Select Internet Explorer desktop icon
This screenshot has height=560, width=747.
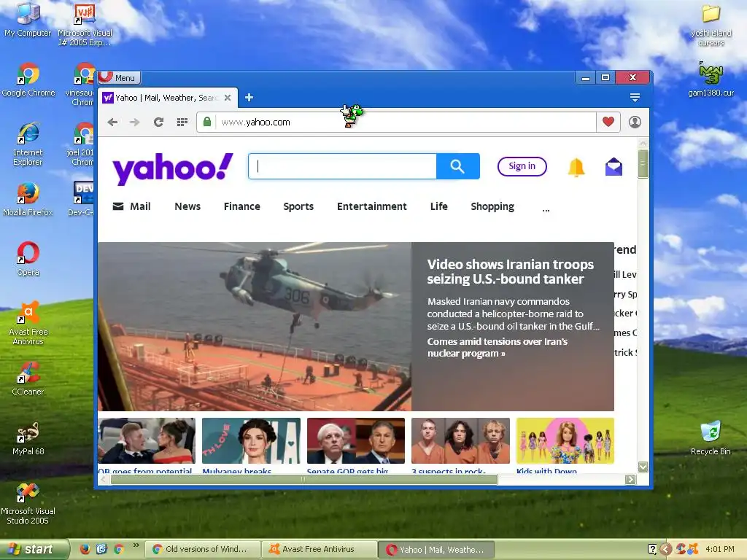click(28, 144)
